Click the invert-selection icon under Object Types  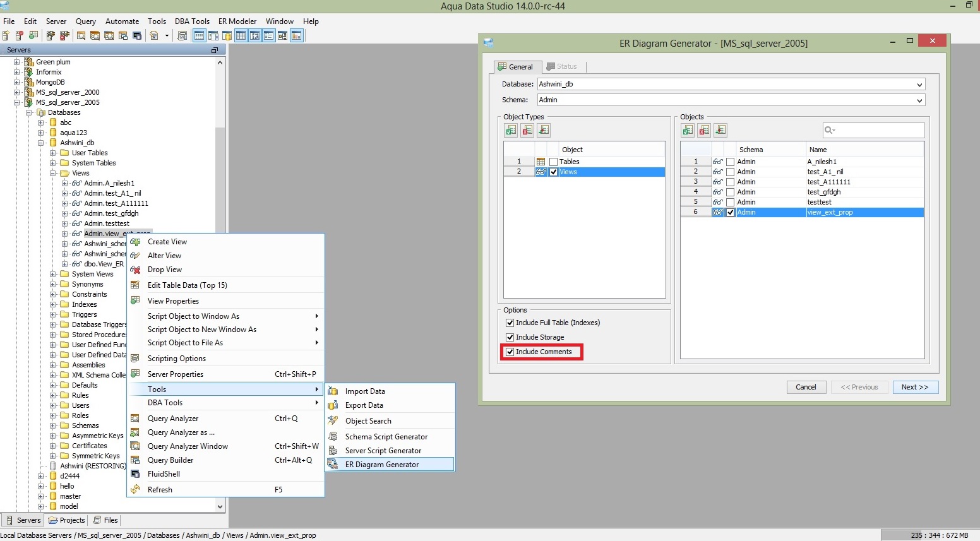tap(544, 130)
